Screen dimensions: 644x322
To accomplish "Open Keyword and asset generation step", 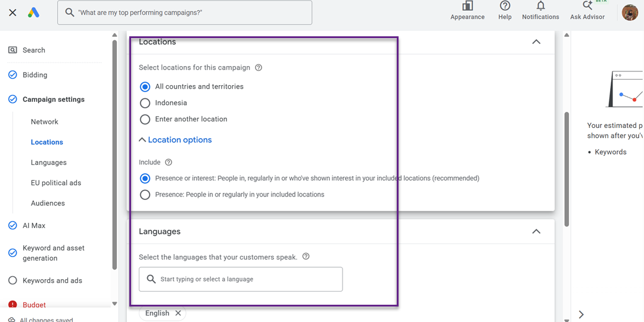I will point(54,253).
